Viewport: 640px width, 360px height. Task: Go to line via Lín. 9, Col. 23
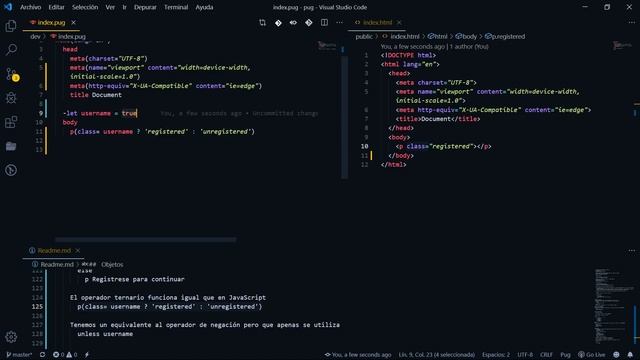tap(437, 355)
